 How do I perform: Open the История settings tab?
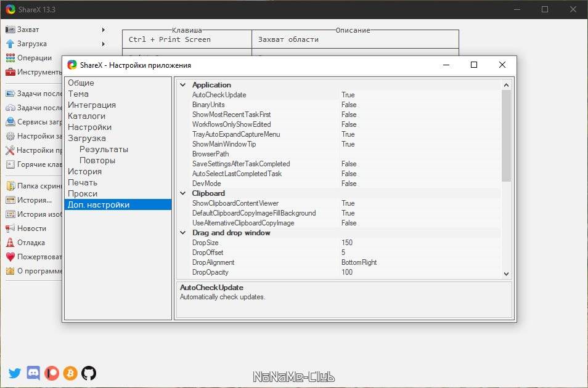118,172
